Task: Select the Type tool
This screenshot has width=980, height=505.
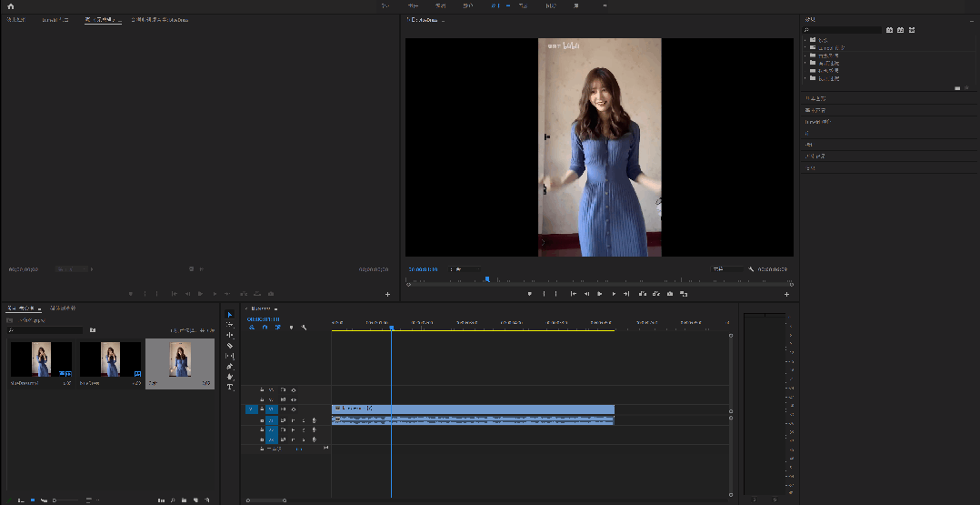Action: coord(230,387)
